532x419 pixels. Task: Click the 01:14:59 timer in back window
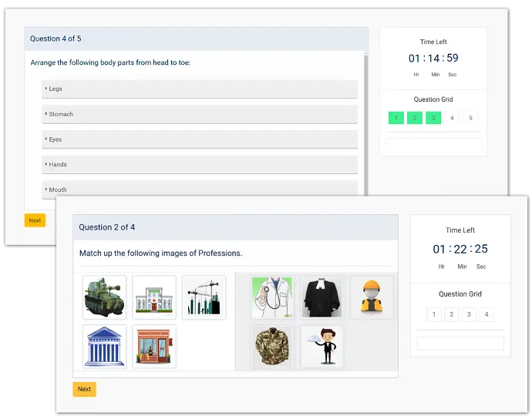tap(433, 58)
